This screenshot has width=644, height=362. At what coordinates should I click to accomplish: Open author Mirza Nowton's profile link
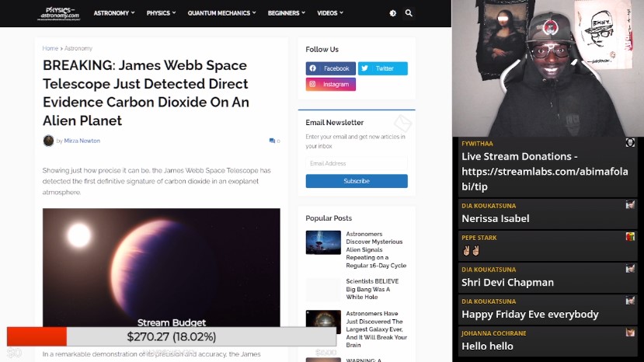82,141
